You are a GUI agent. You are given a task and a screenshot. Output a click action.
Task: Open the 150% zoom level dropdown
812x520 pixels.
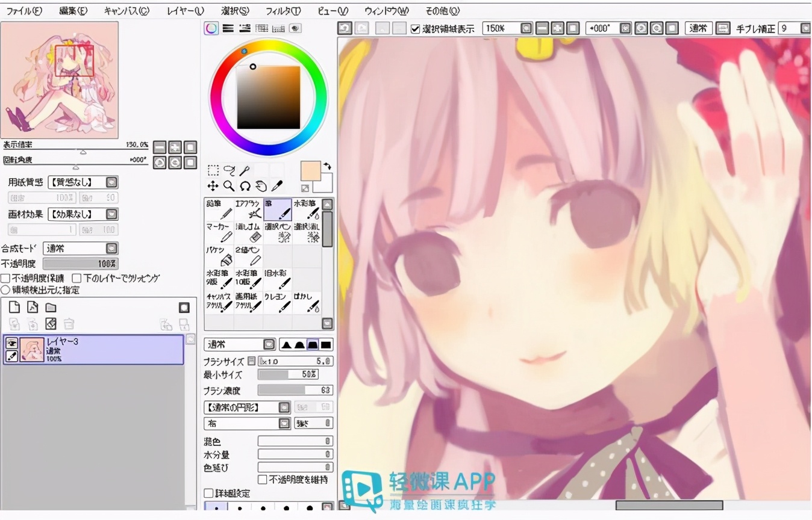(508, 28)
